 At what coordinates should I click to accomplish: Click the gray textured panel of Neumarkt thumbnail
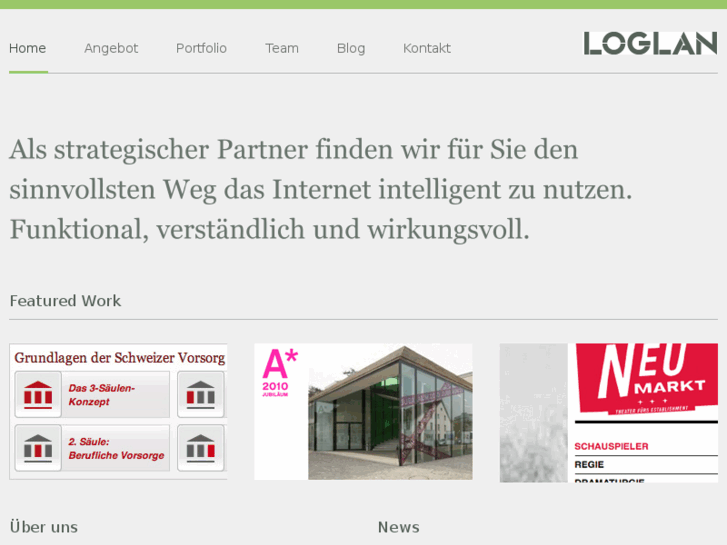(533, 413)
